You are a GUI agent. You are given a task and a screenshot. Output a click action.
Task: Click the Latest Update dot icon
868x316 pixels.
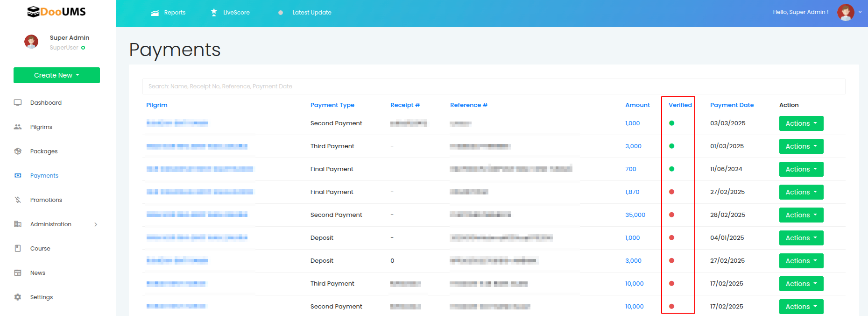[280, 13]
